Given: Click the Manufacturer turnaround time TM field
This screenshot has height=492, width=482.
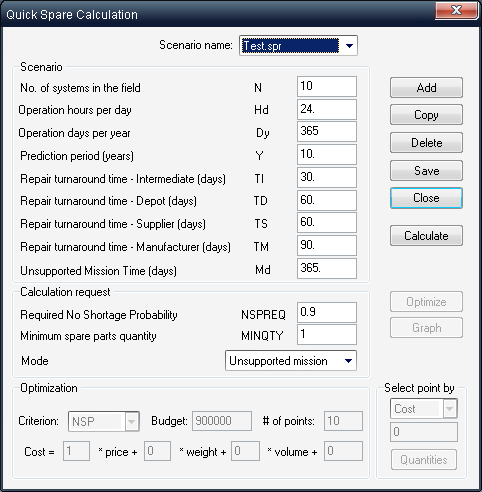Looking at the screenshot, I should [327, 245].
